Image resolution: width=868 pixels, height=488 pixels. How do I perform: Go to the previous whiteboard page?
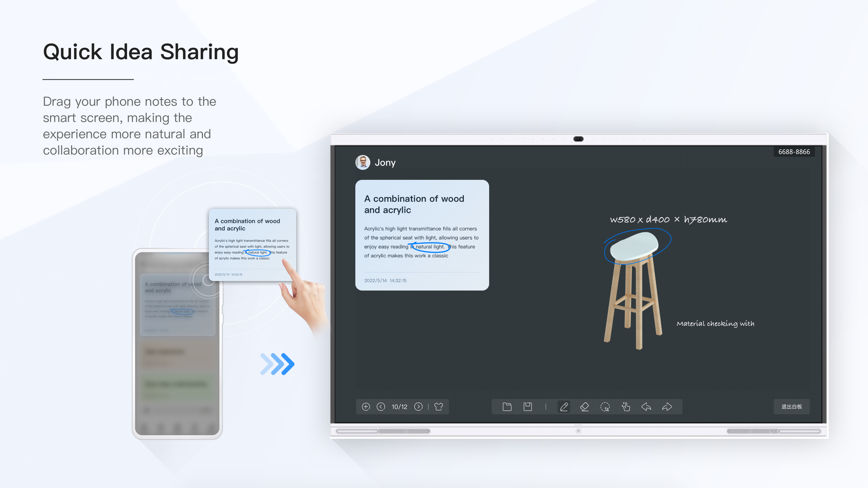point(381,406)
